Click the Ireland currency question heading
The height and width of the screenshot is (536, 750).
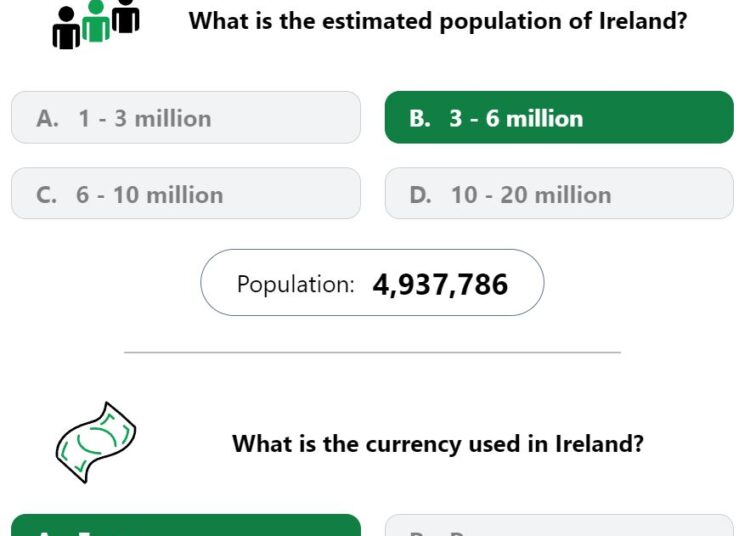(x=438, y=444)
